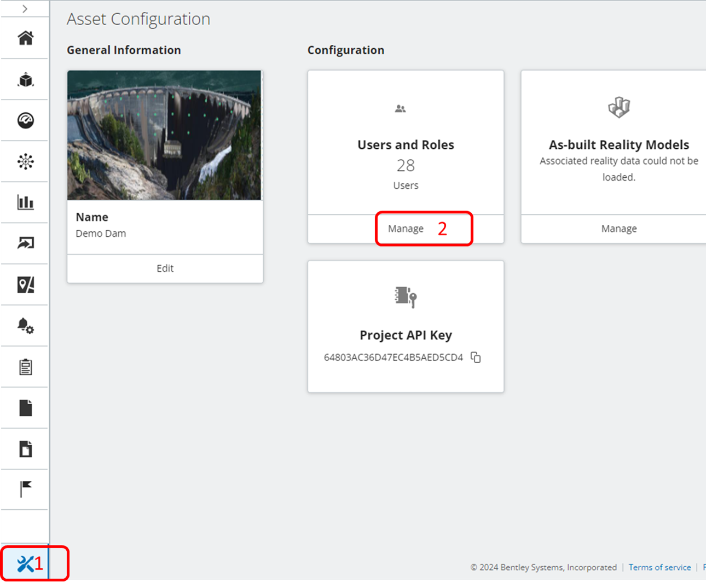This screenshot has height=588, width=706.
Task: Open the Terms of service link
Action: tap(659, 567)
